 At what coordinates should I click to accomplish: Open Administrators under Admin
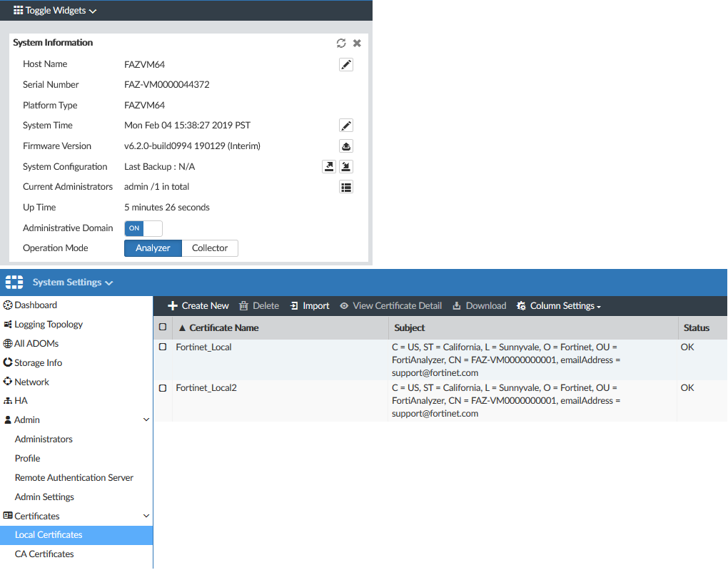tap(44, 439)
